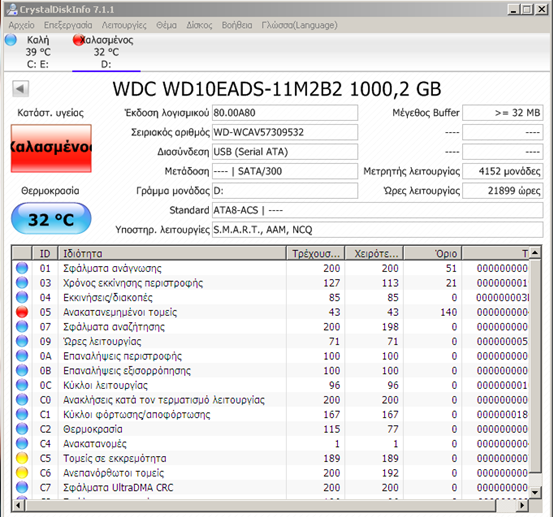
Task: Select the Καλή C: E: disk
Action: [x=38, y=52]
